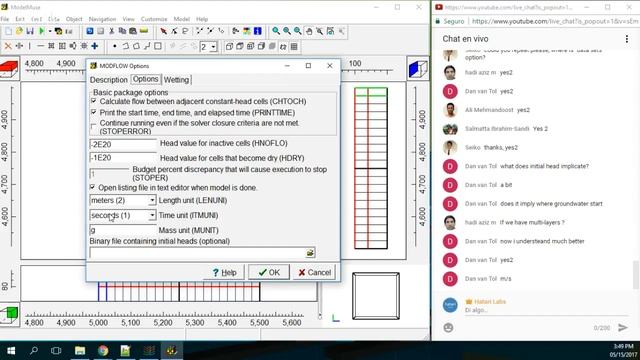Open the Time unit (ITMUNI) dropdown
Image resolution: width=640 pixels, height=360 pixels.
point(152,215)
